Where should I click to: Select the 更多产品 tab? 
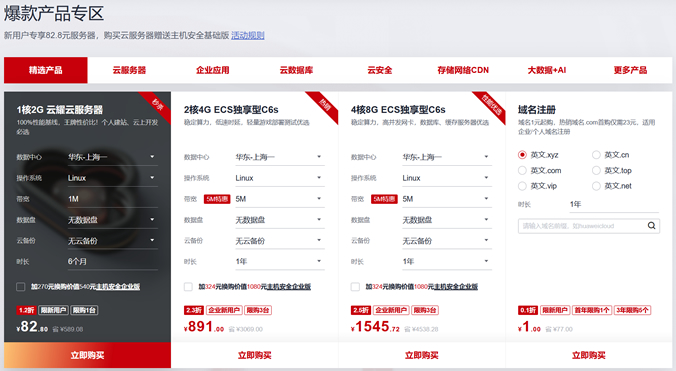point(630,70)
